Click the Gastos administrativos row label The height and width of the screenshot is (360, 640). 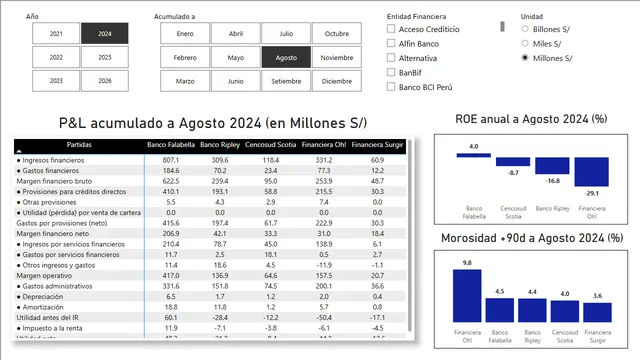coord(57,286)
